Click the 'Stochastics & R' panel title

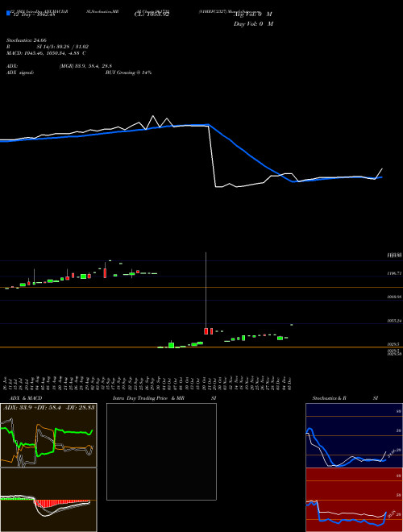tap(330, 398)
